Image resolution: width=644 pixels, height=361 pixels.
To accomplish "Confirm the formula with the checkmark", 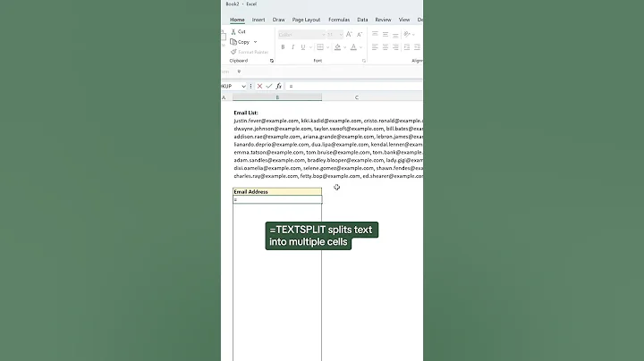I will coord(269,86).
